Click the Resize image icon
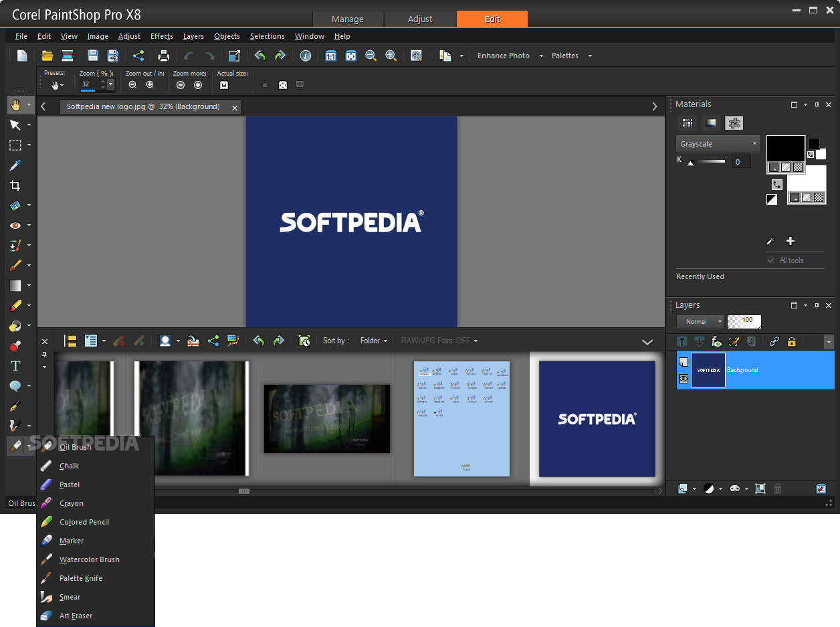840x627 pixels. tap(234, 56)
